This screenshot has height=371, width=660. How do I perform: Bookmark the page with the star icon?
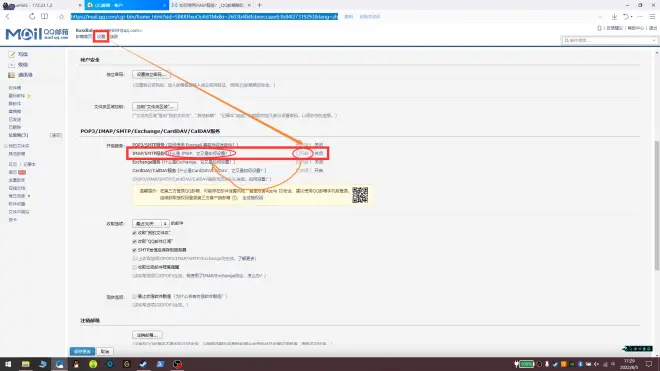[x=61, y=16]
